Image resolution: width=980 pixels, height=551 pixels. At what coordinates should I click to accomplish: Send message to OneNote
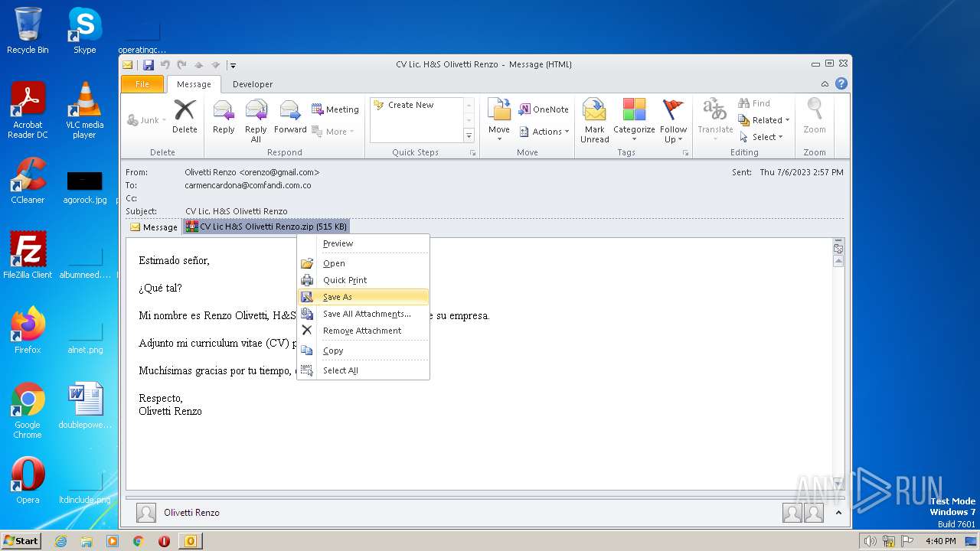click(544, 109)
